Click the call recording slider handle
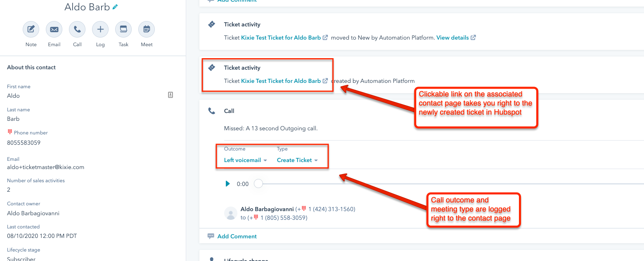 (258, 184)
